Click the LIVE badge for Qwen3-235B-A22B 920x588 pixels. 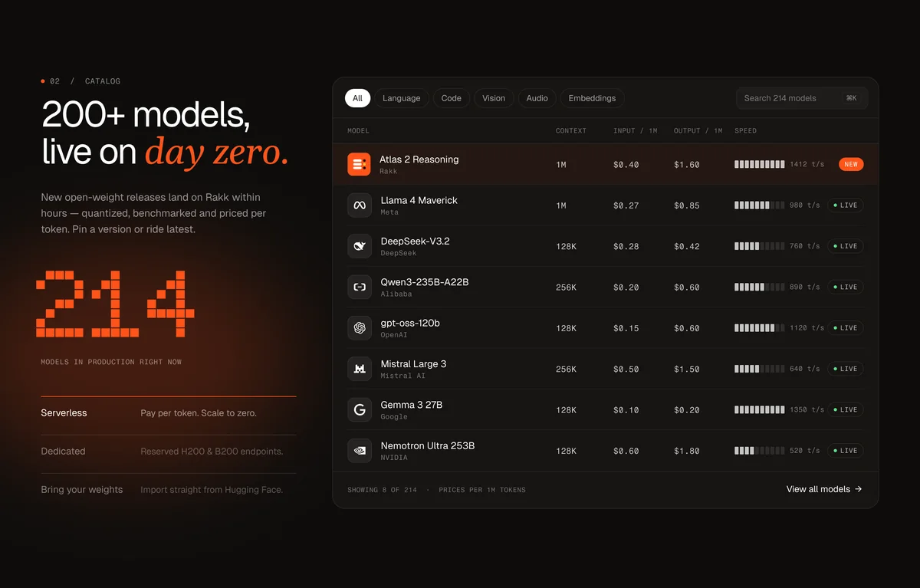(846, 287)
